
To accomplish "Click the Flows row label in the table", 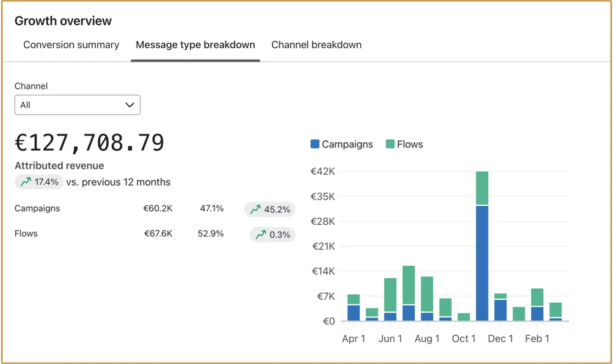I will tap(26, 233).
